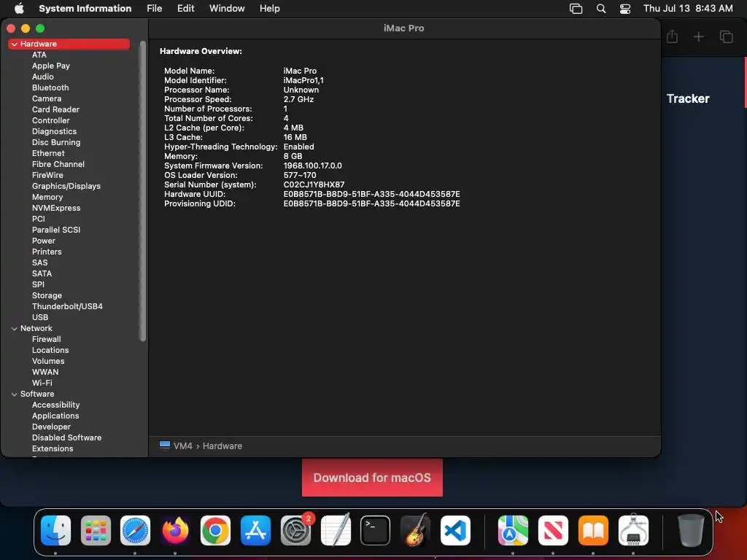Open News app from the dock
The width and height of the screenshot is (747, 560).
point(553,530)
